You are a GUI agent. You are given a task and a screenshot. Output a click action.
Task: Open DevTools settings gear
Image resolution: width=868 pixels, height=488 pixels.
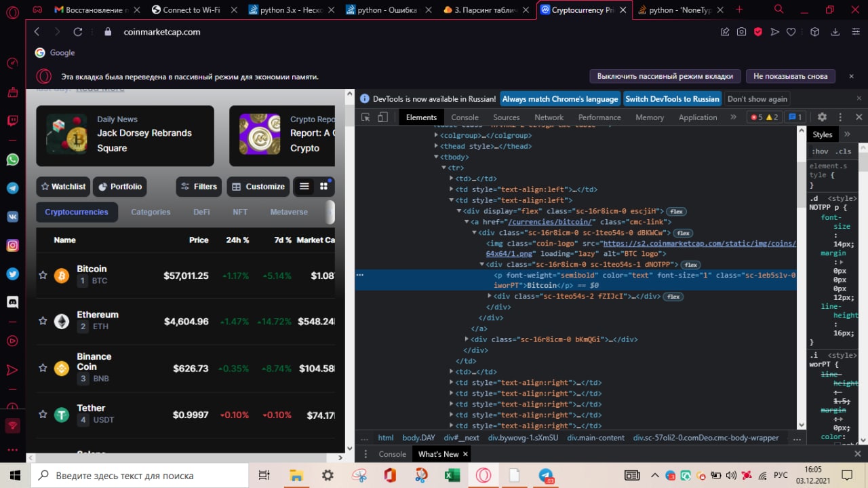(822, 117)
